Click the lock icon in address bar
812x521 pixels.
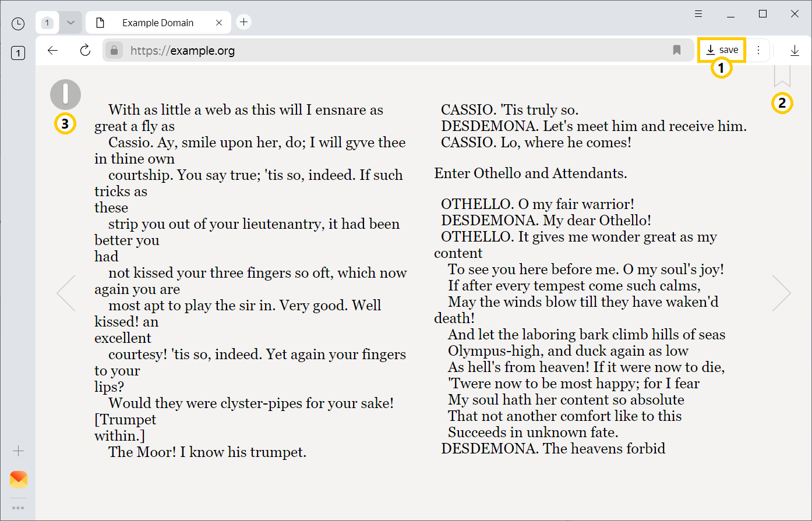[x=114, y=51]
